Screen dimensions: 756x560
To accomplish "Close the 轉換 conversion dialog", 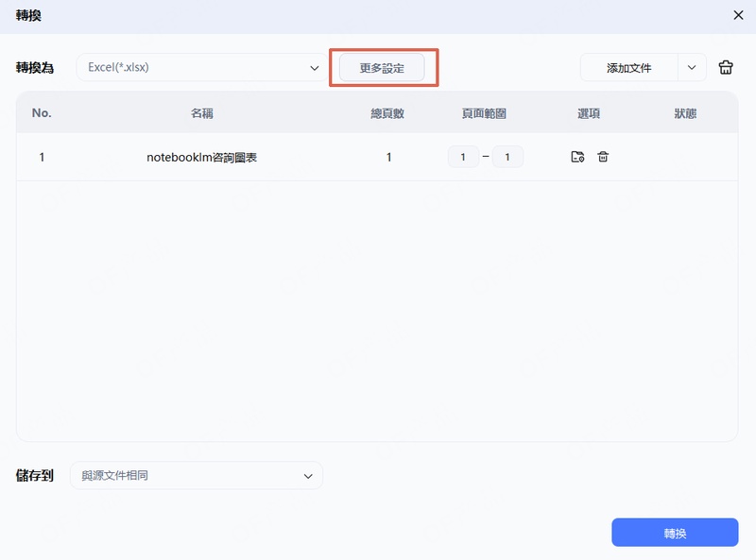I will coord(741,15).
